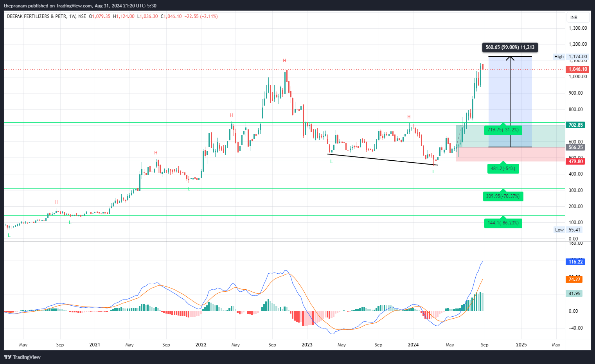Click the 2023 time axis label

307,345
